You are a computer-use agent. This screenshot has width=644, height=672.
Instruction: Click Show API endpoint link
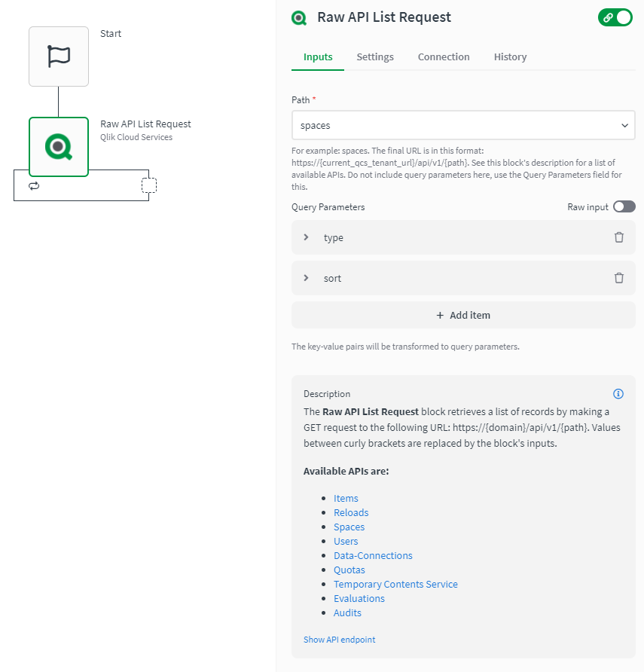pos(339,640)
